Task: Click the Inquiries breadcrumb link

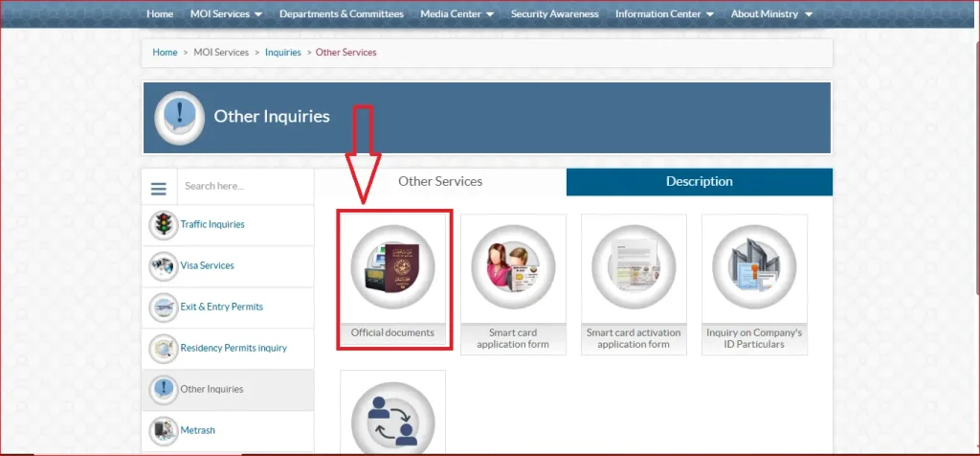Action: click(x=283, y=53)
